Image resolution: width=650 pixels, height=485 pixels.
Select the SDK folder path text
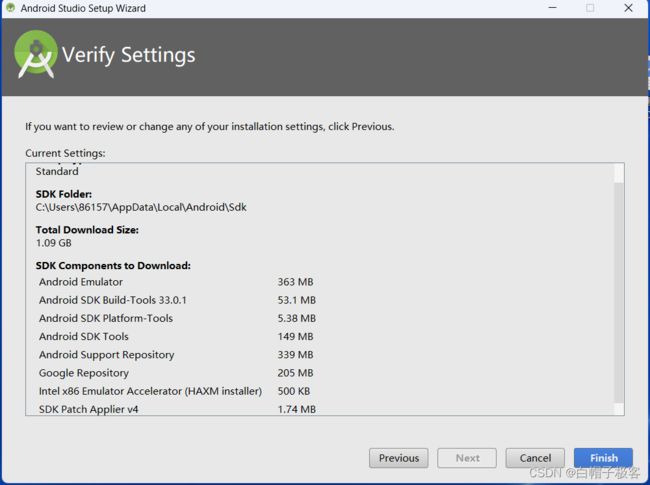[141, 207]
